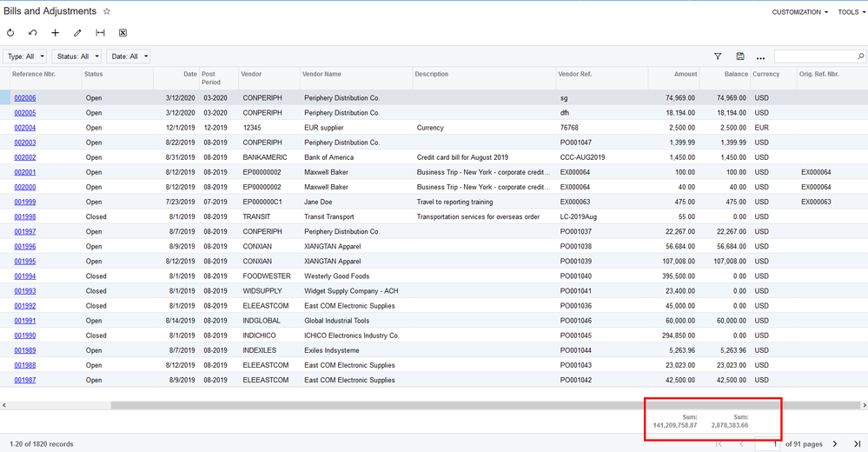Select vendor ref LC-2019Aug cell
The image size is (868, 452).
[579, 216]
